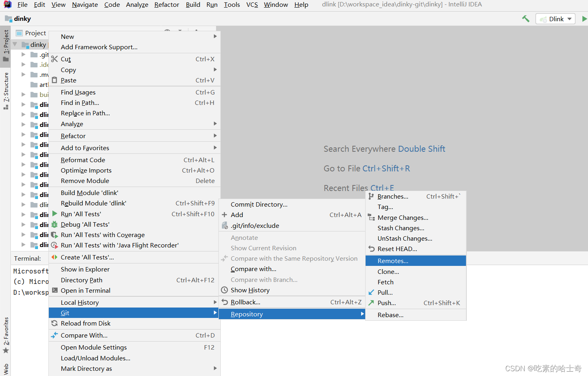This screenshot has height=376, width=588.
Task: Click the Branches fork icon
Action: click(371, 196)
